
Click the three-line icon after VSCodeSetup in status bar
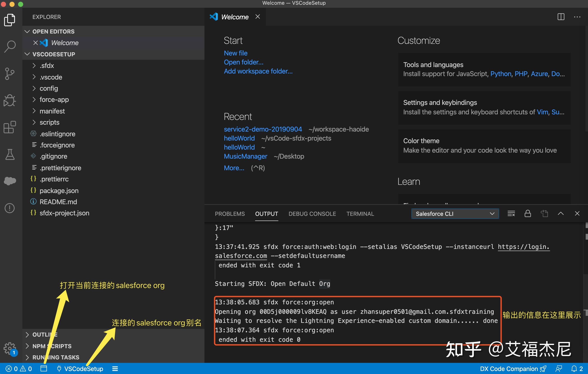[115, 369]
